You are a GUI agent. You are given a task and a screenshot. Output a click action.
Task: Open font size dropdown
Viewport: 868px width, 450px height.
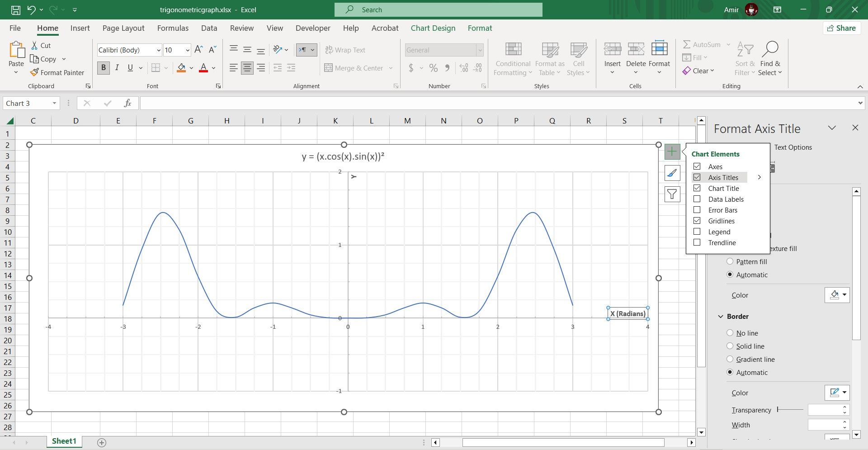coord(188,50)
